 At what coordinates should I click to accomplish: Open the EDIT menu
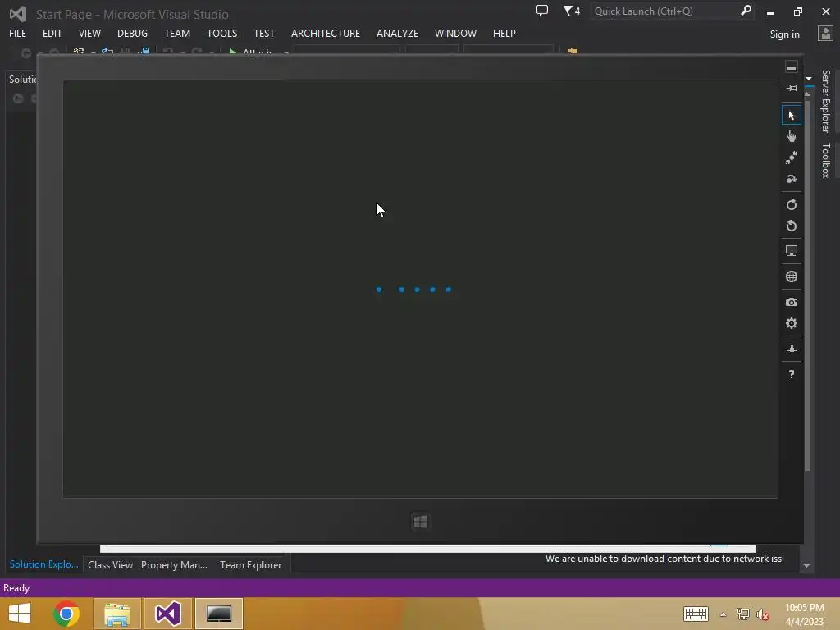click(52, 33)
